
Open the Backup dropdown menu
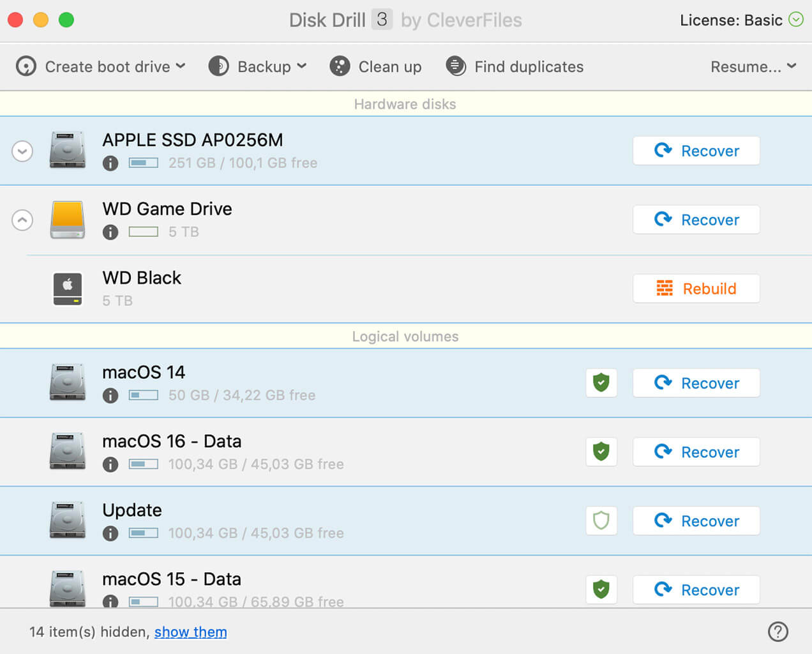[257, 66]
